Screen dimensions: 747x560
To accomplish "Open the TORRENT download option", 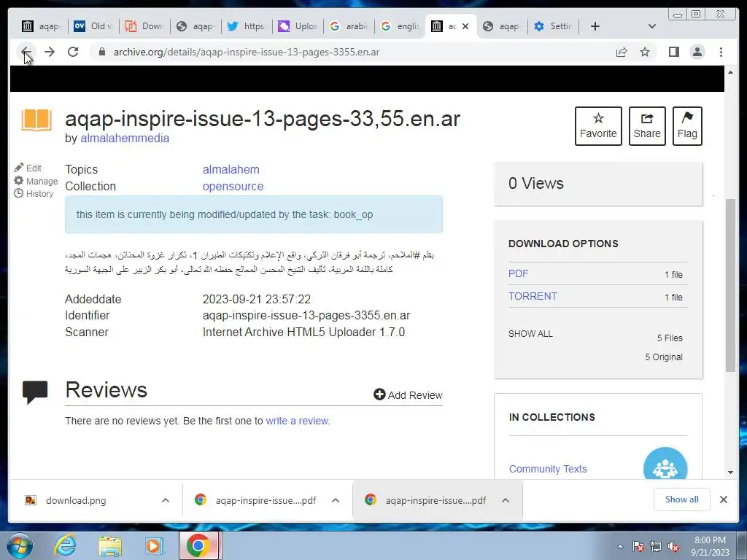I will pos(532,296).
